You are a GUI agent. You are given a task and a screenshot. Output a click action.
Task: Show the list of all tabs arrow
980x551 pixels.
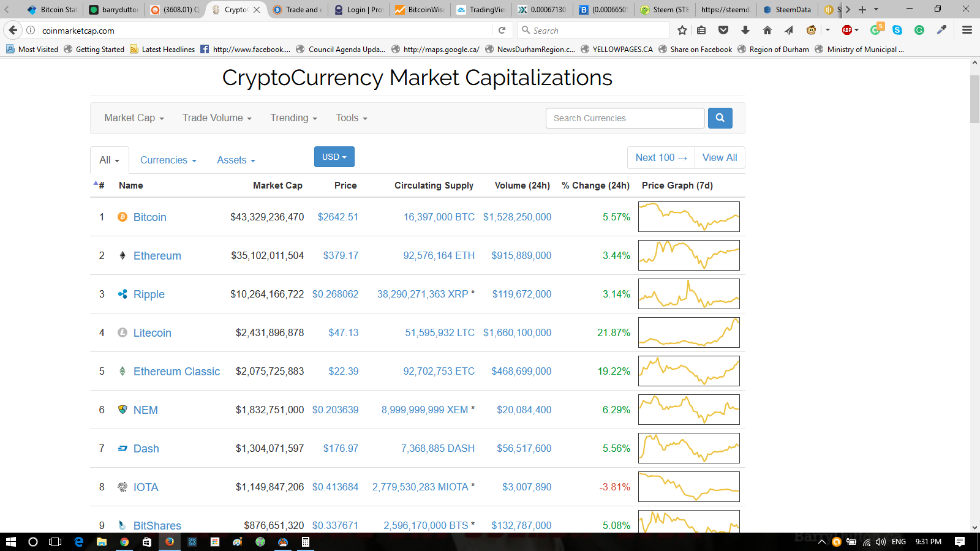tap(876, 9)
